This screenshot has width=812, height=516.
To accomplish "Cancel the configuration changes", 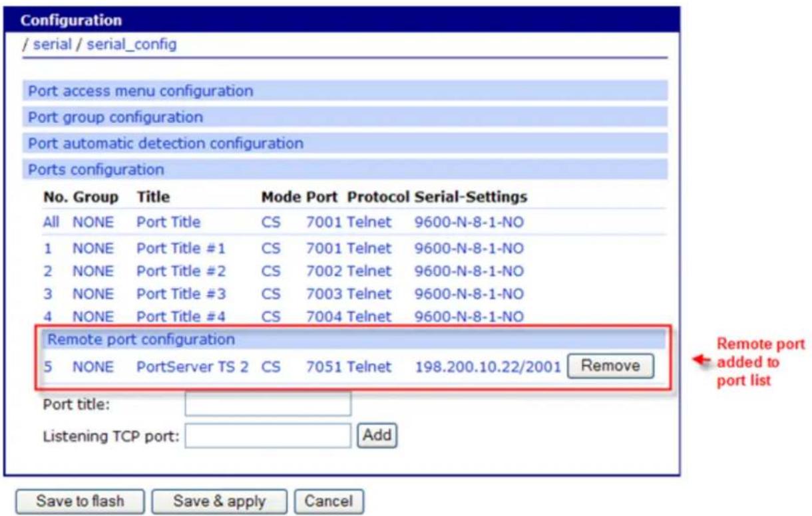I will click(x=329, y=501).
